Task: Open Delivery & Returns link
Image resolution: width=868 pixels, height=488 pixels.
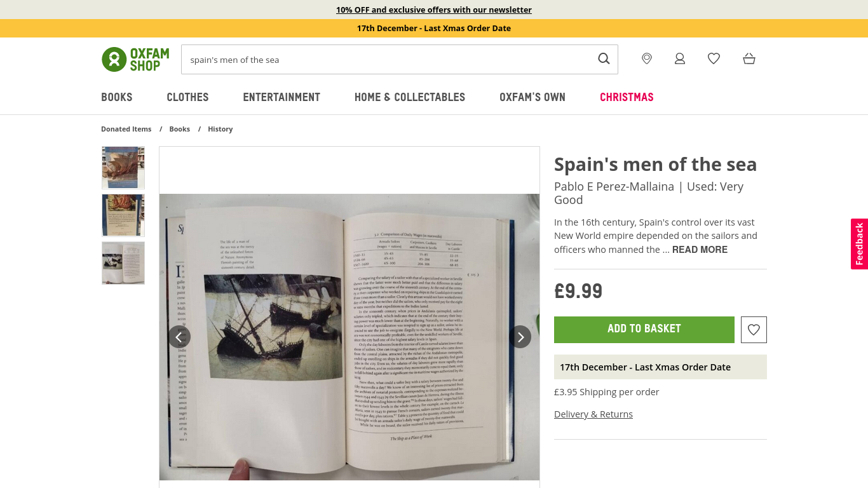Action: (593, 414)
